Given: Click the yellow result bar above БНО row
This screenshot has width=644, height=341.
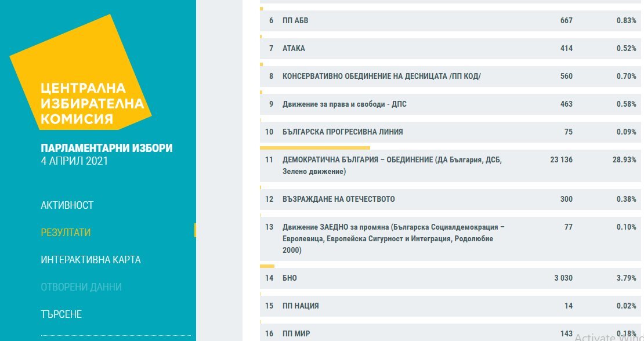Looking at the screenshot, I should 267,266.
